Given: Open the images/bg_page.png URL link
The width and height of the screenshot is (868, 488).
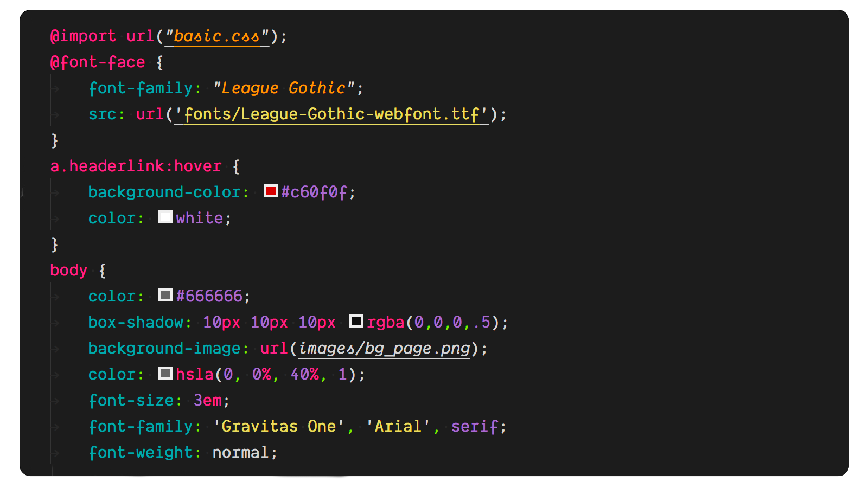Looking at the screenshot, I should [x=384, y=349].
